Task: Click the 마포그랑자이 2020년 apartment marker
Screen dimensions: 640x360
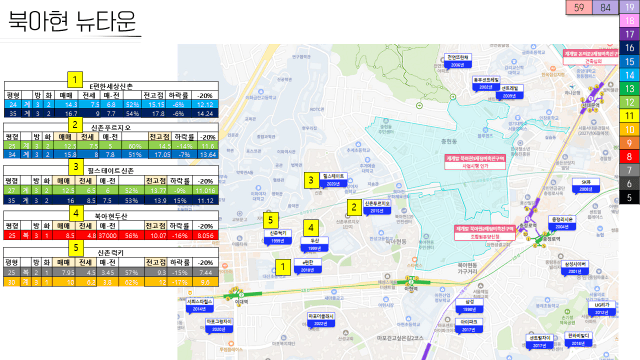Action: (x=219, y=325)
